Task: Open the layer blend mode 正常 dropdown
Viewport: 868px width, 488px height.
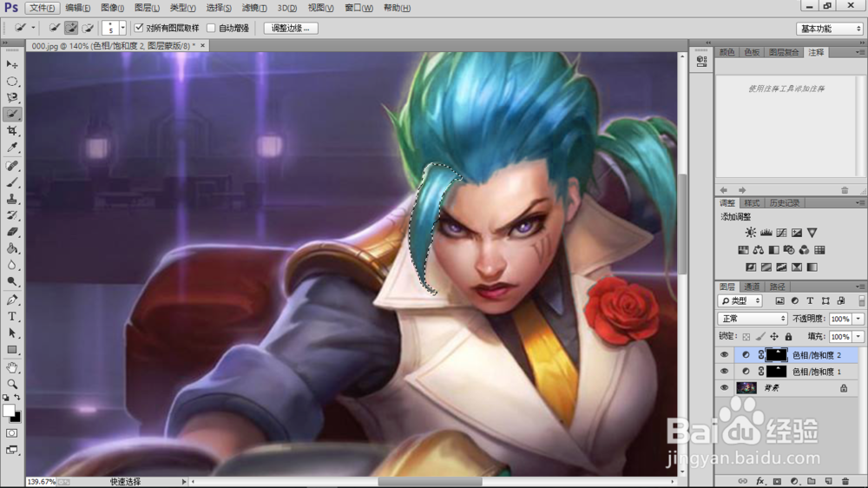Action: click(x=752, y=319)
